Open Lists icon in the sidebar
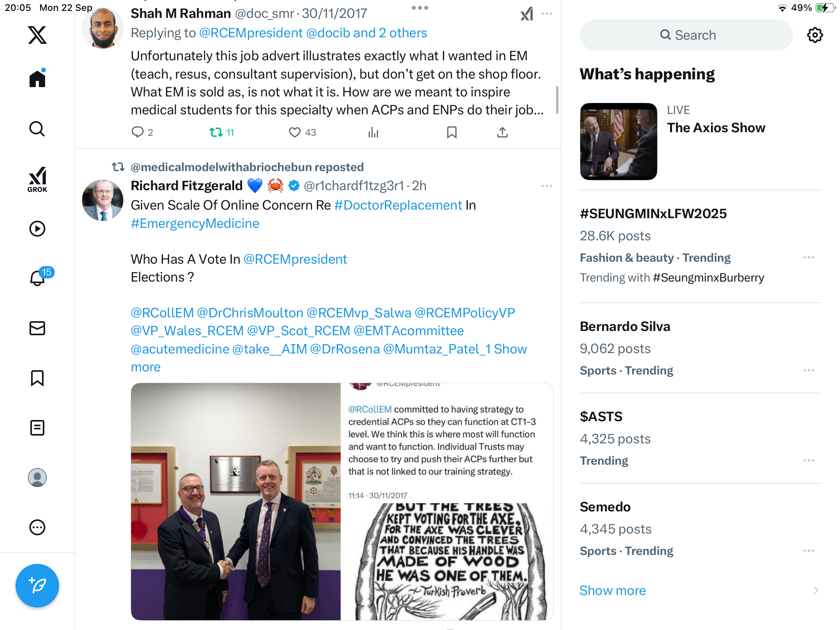840x630 pixels. [x=37, y=428]
